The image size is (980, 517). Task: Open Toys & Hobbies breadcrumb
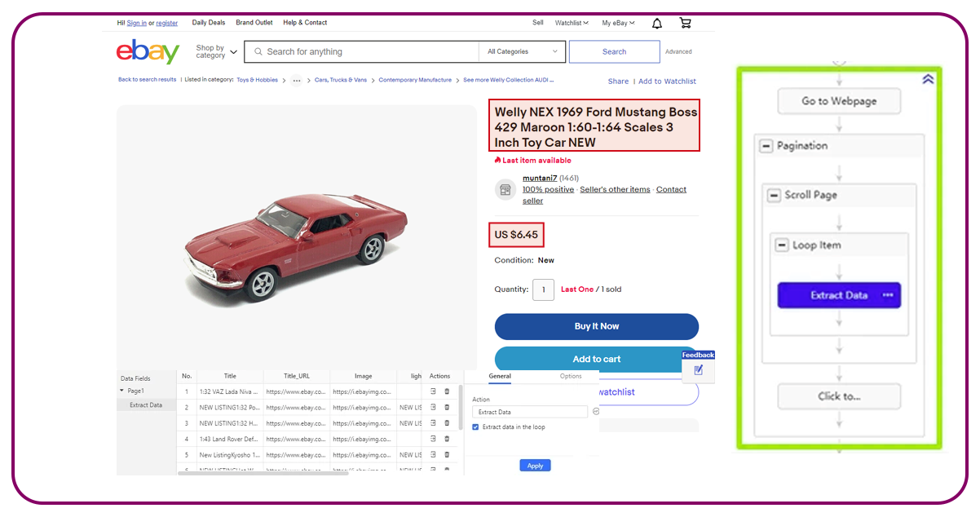coord(257,80)
